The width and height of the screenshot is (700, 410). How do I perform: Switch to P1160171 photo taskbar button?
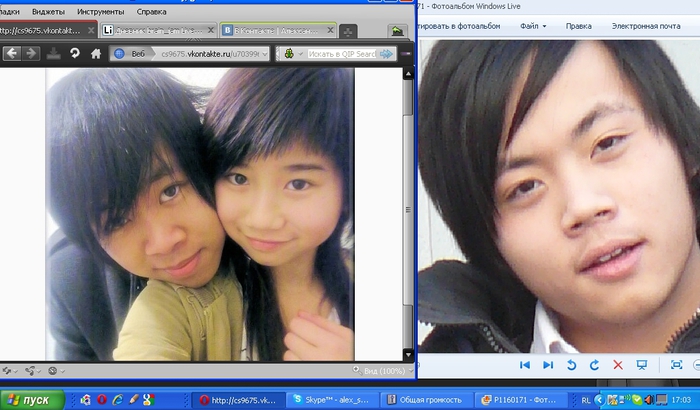(x=521, y=400)
